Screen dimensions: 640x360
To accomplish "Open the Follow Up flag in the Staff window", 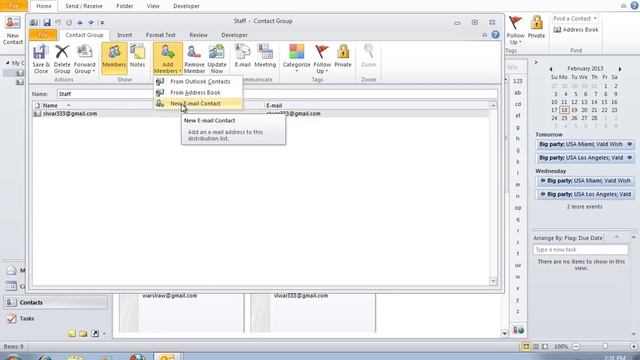I will [322, 59].
